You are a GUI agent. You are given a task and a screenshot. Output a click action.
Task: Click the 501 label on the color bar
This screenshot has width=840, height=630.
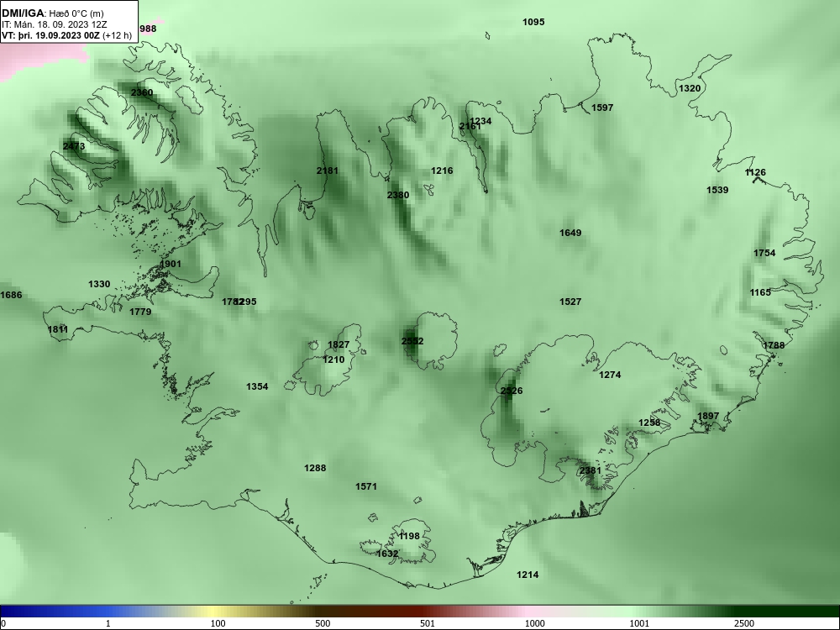point(428,623)
